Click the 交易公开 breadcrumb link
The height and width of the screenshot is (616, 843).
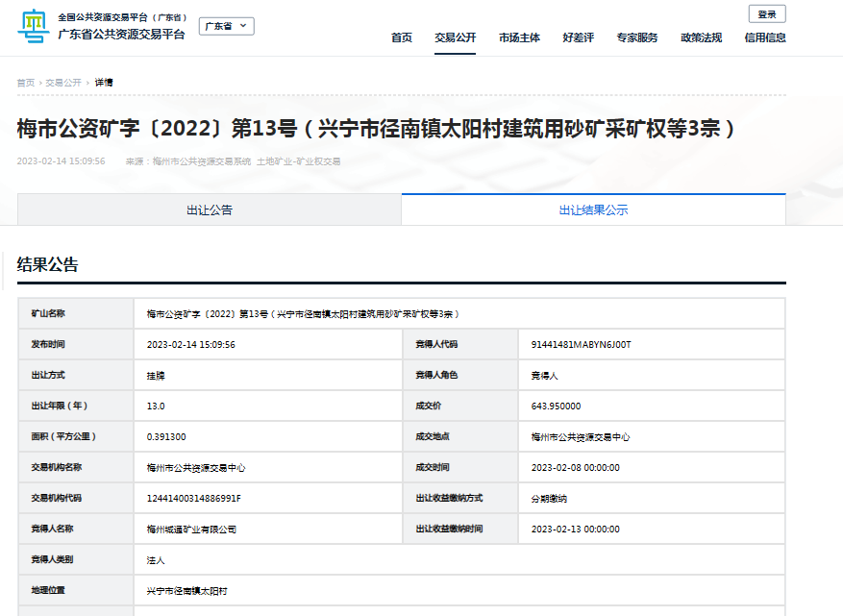(63, 83)
